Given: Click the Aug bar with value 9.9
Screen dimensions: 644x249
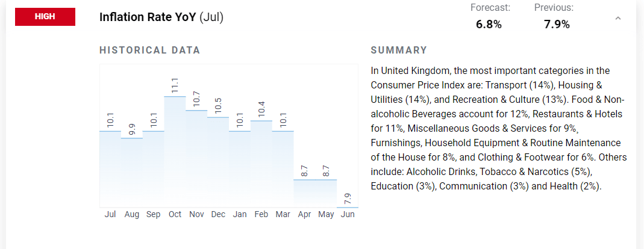Looking at the screenshot, I should coord(132,173).
